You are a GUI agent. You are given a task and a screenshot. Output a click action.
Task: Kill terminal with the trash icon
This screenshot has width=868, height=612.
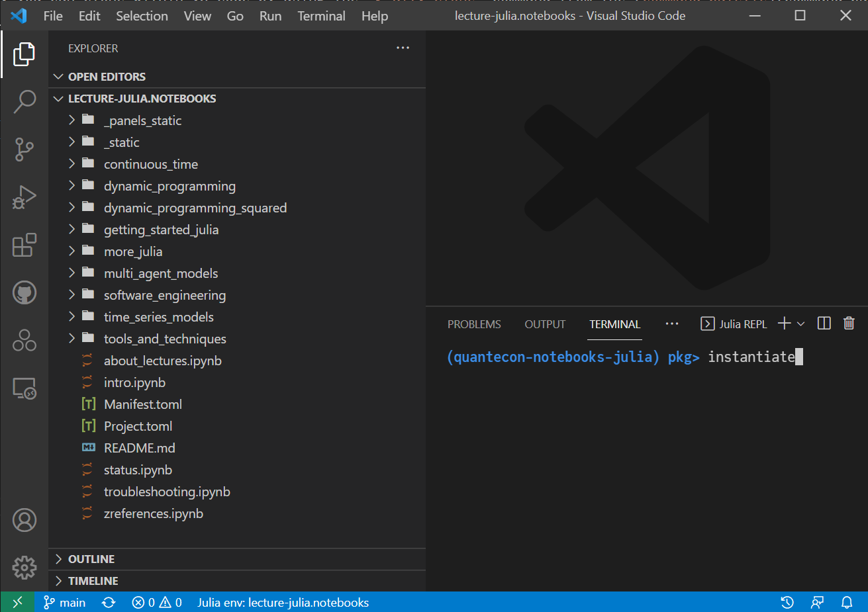click(x=849, y=324)
